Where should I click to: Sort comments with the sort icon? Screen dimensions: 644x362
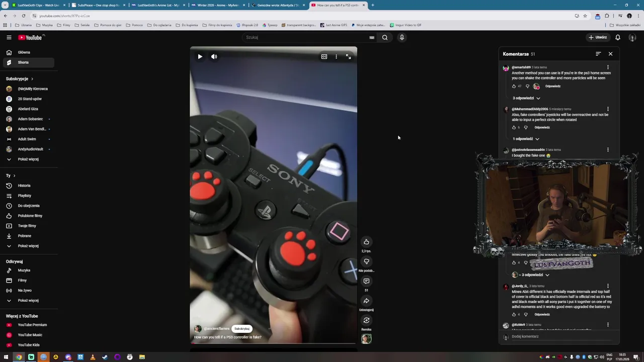[x=598, y=54]
